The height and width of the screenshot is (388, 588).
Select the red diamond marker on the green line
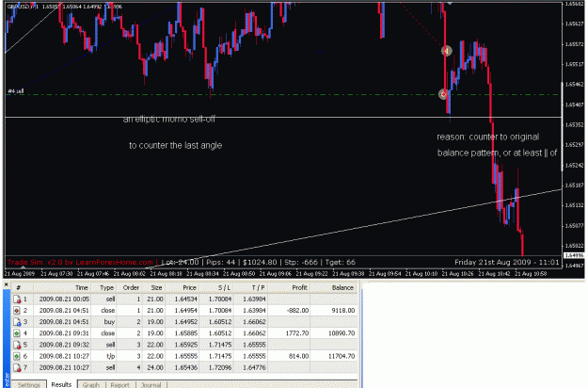pos(443,94)
